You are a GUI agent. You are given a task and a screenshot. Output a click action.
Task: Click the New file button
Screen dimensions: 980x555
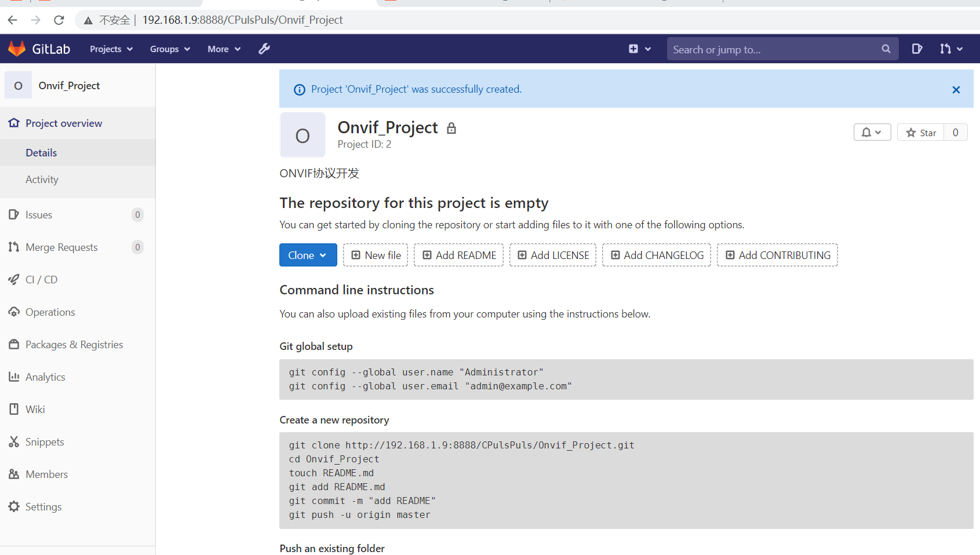(376, 255)
